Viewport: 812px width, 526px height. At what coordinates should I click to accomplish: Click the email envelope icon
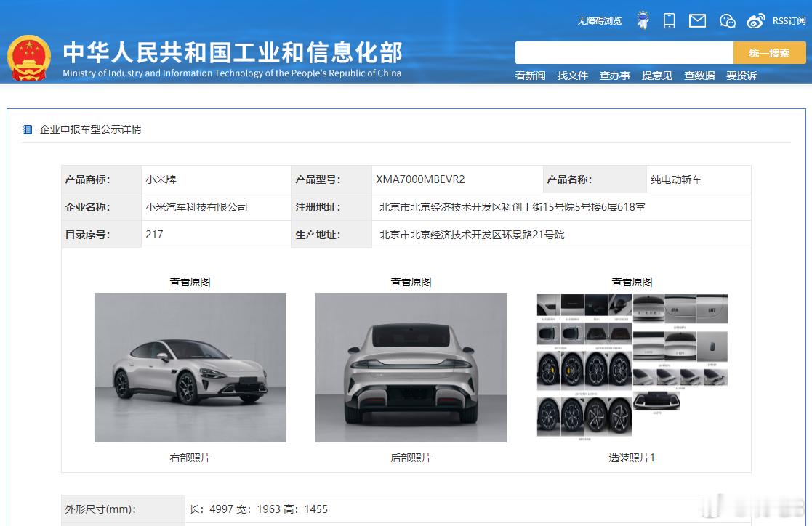697,21
